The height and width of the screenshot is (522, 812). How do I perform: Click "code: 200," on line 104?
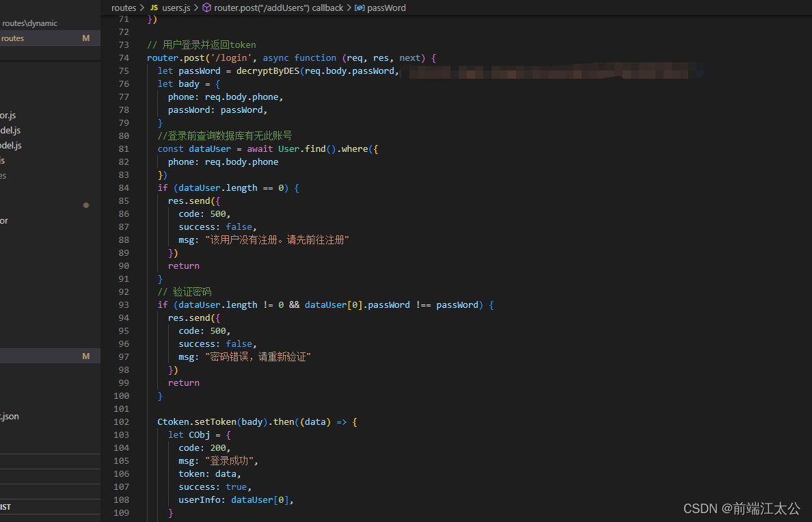pyautogui.click(x=204, y=448)
